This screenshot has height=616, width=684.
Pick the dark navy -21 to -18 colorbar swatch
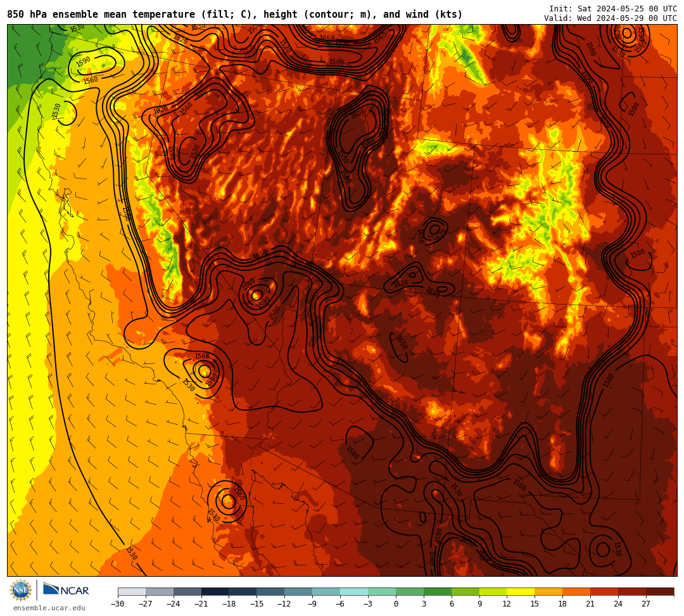215,591
